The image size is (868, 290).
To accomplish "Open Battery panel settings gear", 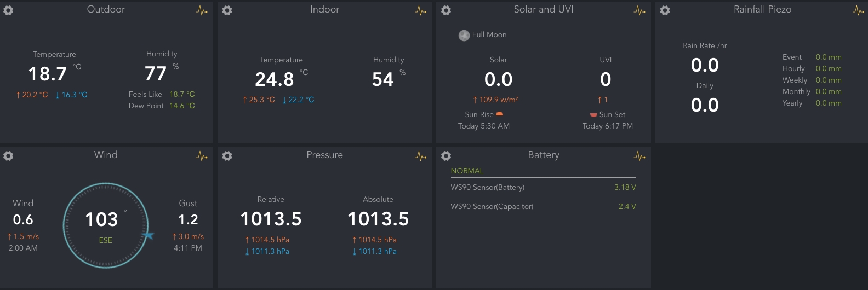I will click(446, 156).
